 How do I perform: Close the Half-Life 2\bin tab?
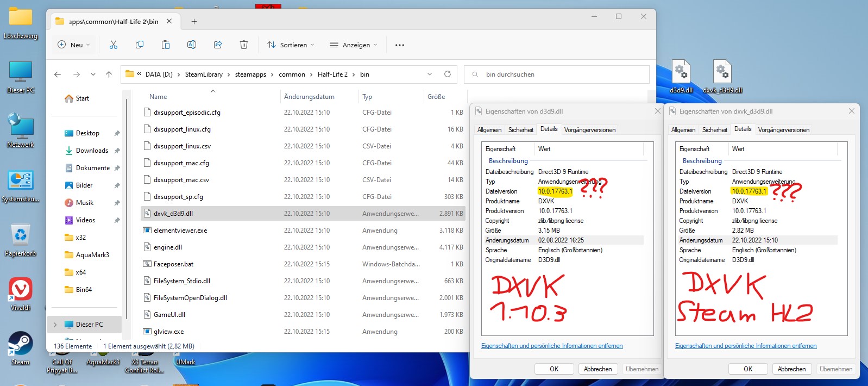(169, 21)
